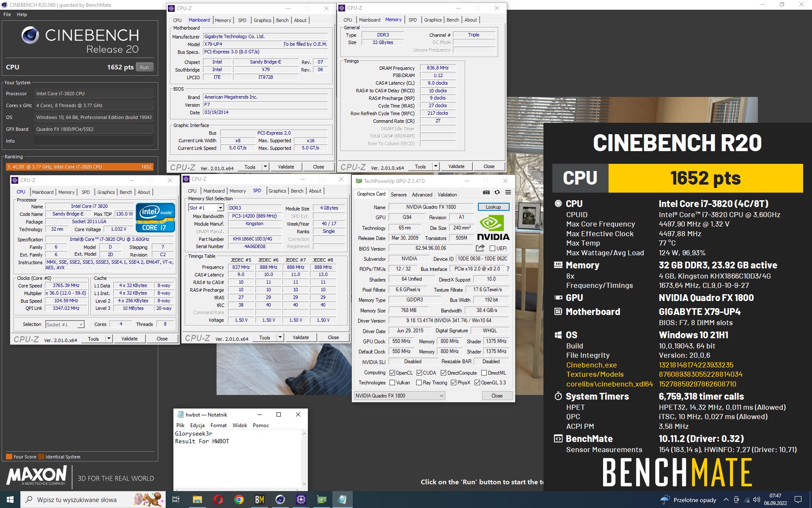
Task: Open the Cinebench File menu
Action: pos(7,14)
